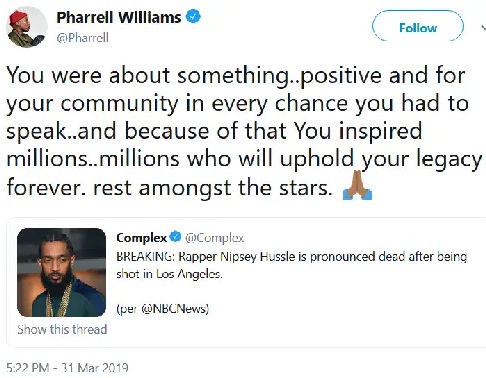Screen dimensions: 486x378
Task: Open the quoted tweet's photo thumbnail
Action: coord(62,272)
